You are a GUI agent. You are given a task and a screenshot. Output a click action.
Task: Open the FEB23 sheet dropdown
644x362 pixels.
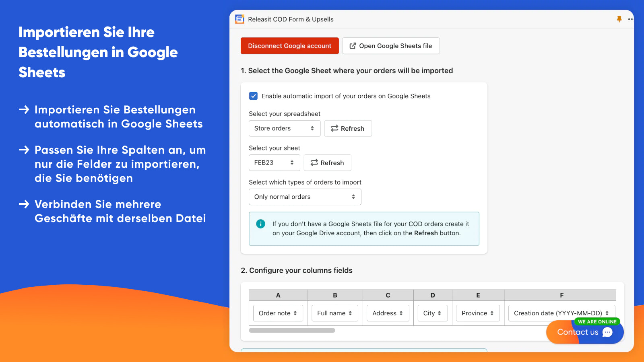[275, 162]
